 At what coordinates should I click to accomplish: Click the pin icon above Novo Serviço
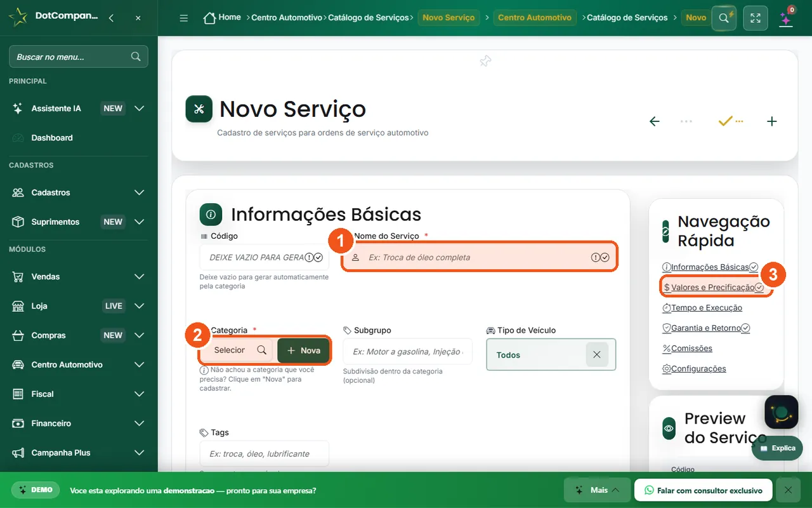click(x=485, y=61)
